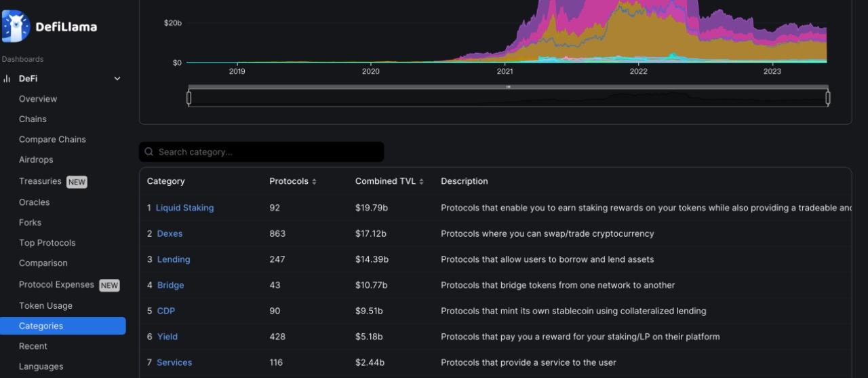Select Treasuries in the sidebar
The height and width of the screenshot is (378, 868).
(x=40, y=181)
